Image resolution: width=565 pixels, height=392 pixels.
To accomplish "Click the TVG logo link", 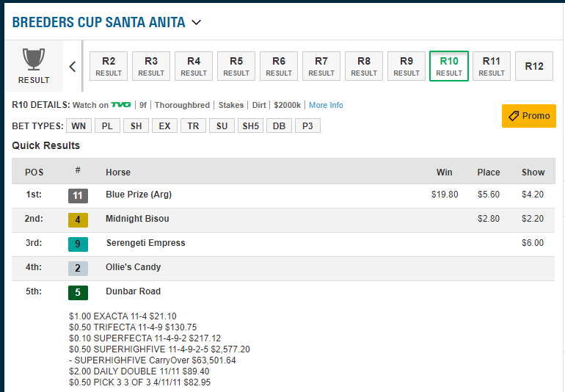I will (121, 104).
